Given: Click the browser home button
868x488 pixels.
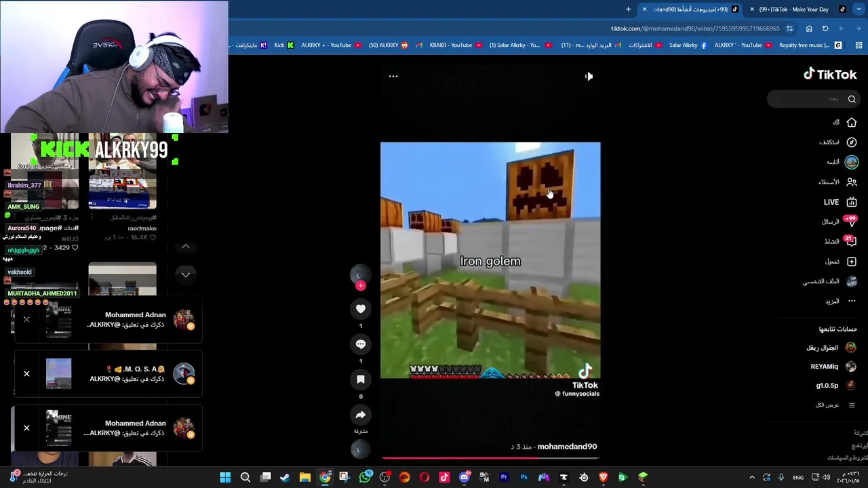Looking at the screenshot, I should (809, 28).
